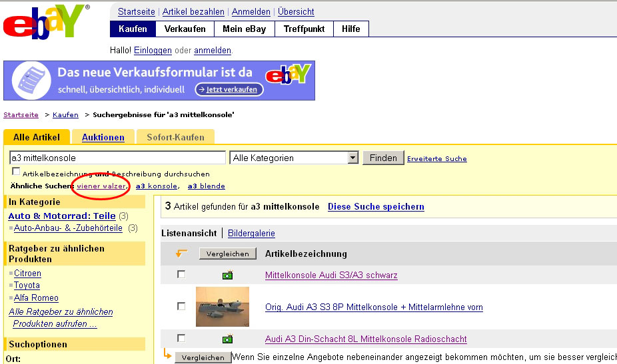Click similar search a3 blende
This screenshot has width=617, height=364.
206,186
